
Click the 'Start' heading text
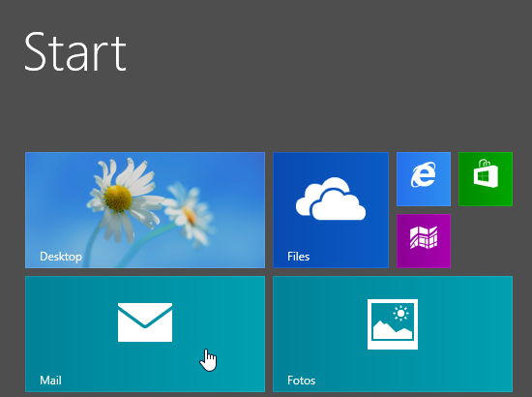75,51
